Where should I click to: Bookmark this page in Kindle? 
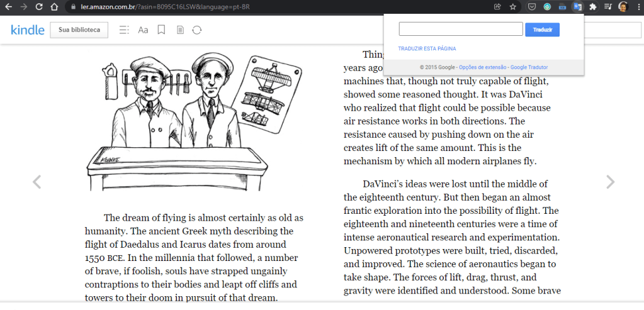coord(161,30)
